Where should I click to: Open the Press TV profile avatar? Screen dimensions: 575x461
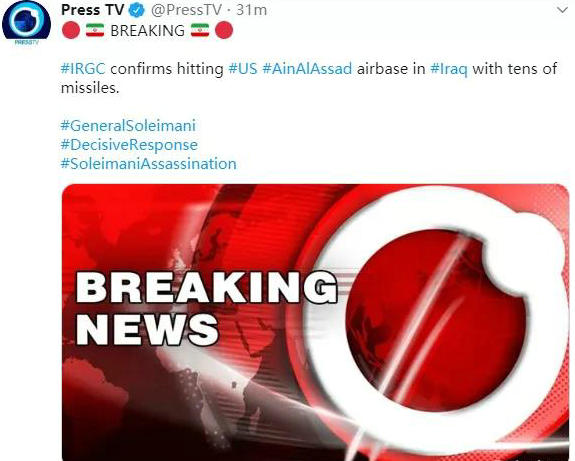tap(26, 22)
